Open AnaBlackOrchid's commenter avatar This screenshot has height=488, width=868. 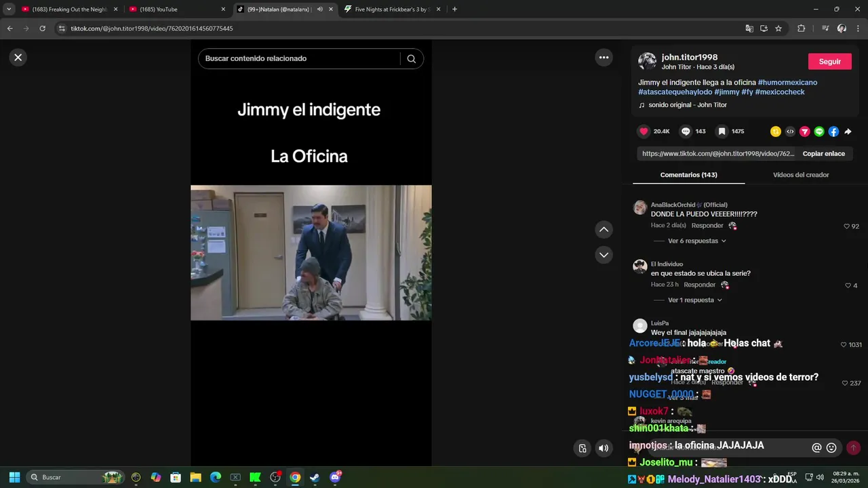pos(639,208)
